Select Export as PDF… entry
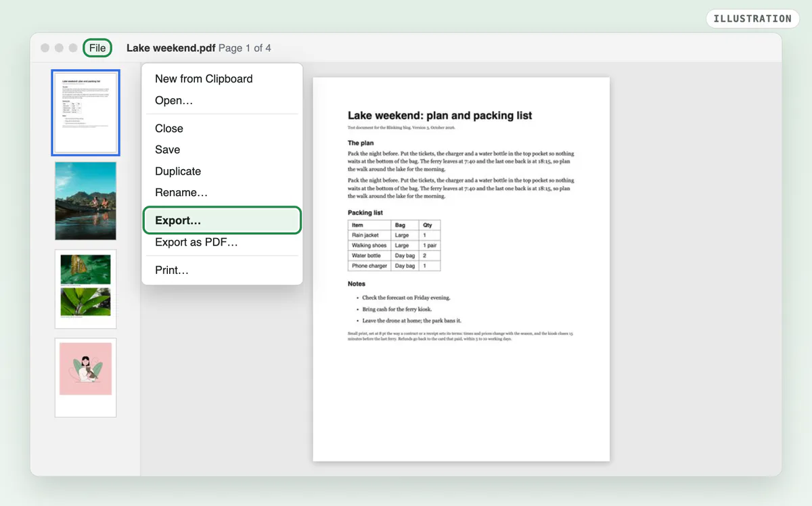Screen dimensions: 812x506 [x=222, y=242]
